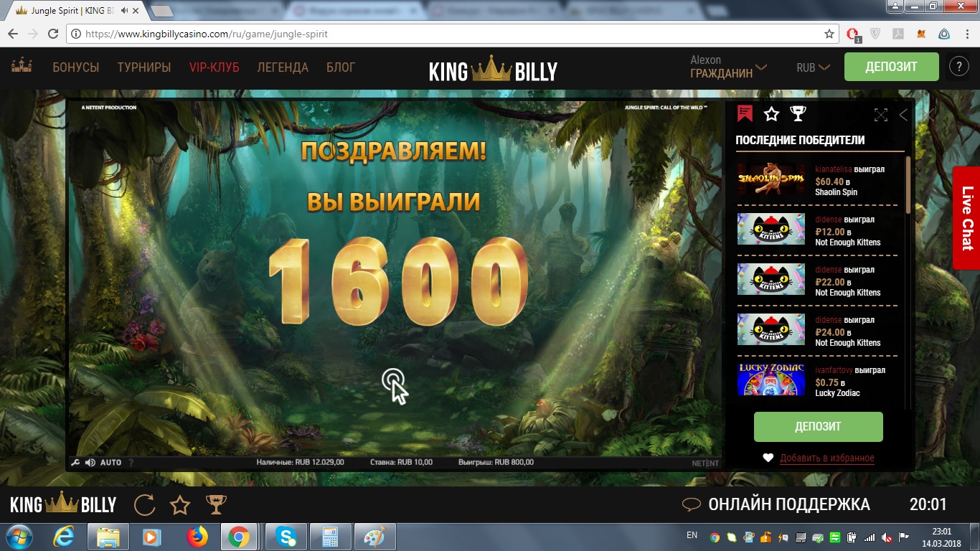Click the Наличные: RUB 12.029,00 balance
The image size is (980, 551).
coord(300,463)
